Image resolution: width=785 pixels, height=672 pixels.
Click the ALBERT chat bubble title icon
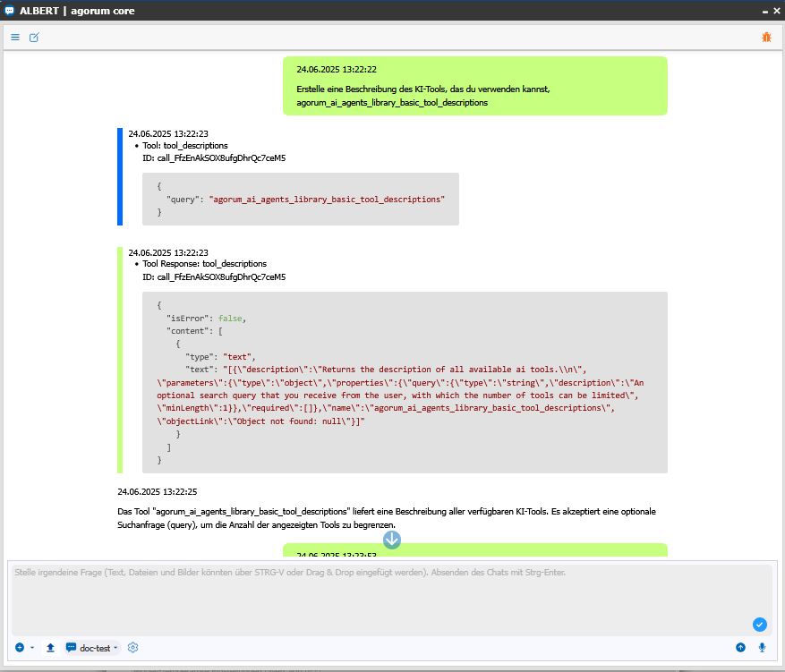click(9, 11)
